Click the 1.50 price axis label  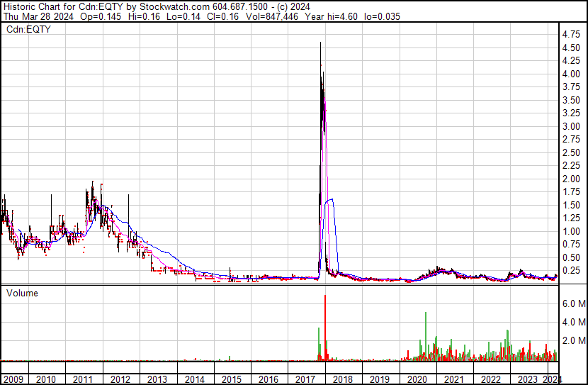pyautogui.click(x=571, y=205)
